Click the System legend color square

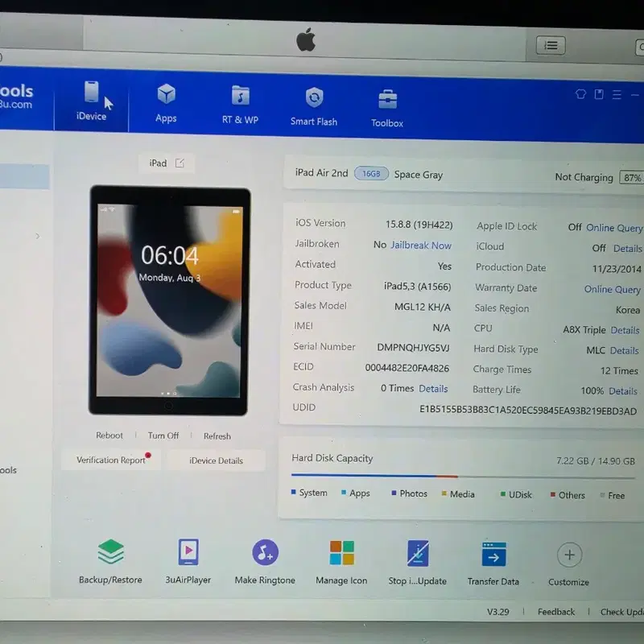click(x=293, y=492)
